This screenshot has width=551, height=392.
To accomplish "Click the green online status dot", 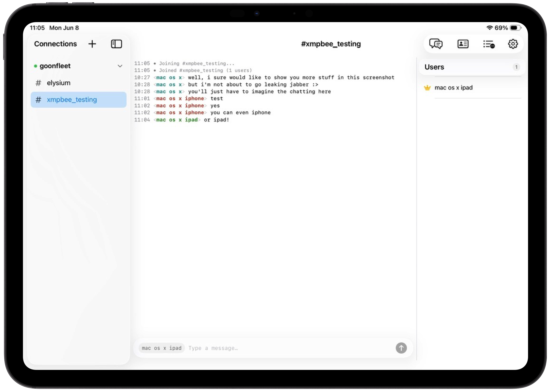I will click(35, 66).
